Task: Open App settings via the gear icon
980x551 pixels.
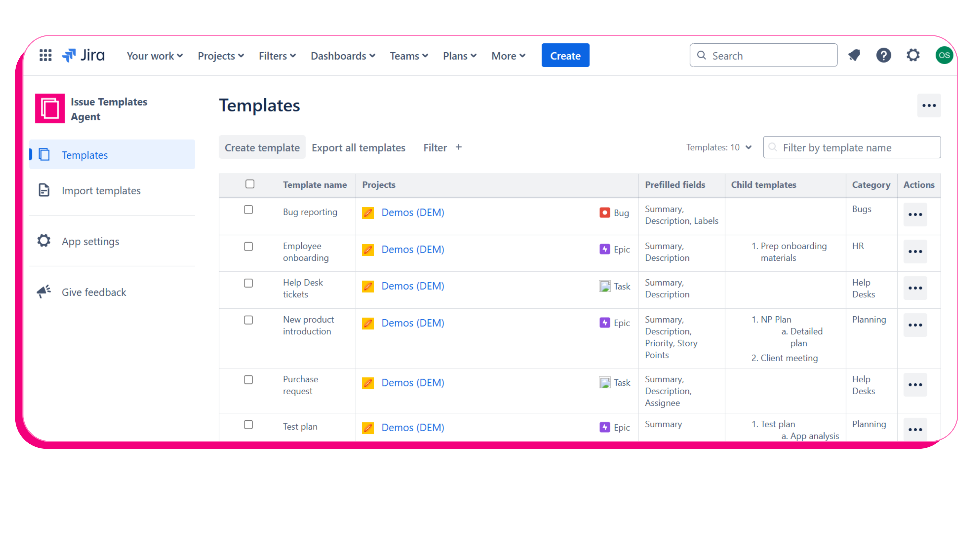Action: pyautogui.click(x=43, y=241)
